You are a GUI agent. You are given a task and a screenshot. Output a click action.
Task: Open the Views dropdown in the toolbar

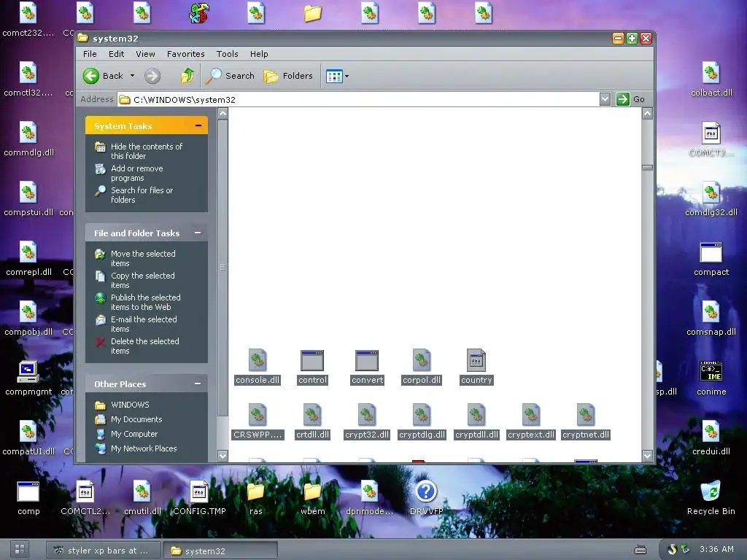pos(337,76)
